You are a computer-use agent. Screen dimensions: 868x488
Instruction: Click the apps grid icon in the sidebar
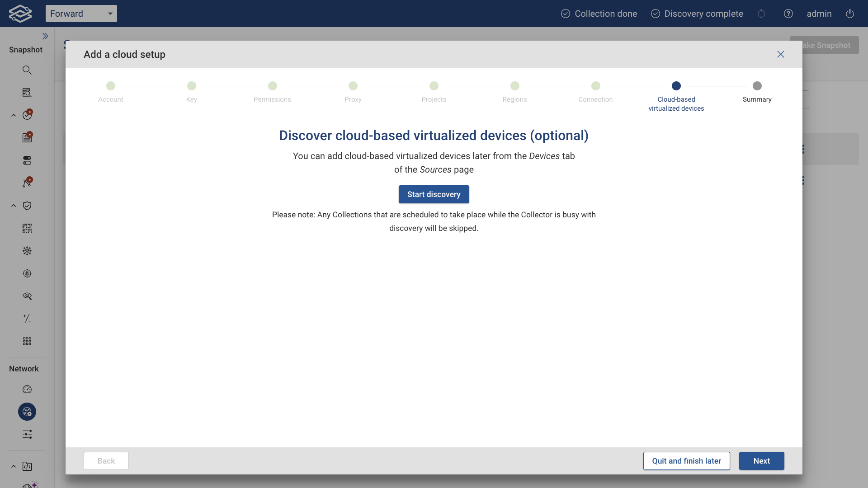[x=27, y=341]
